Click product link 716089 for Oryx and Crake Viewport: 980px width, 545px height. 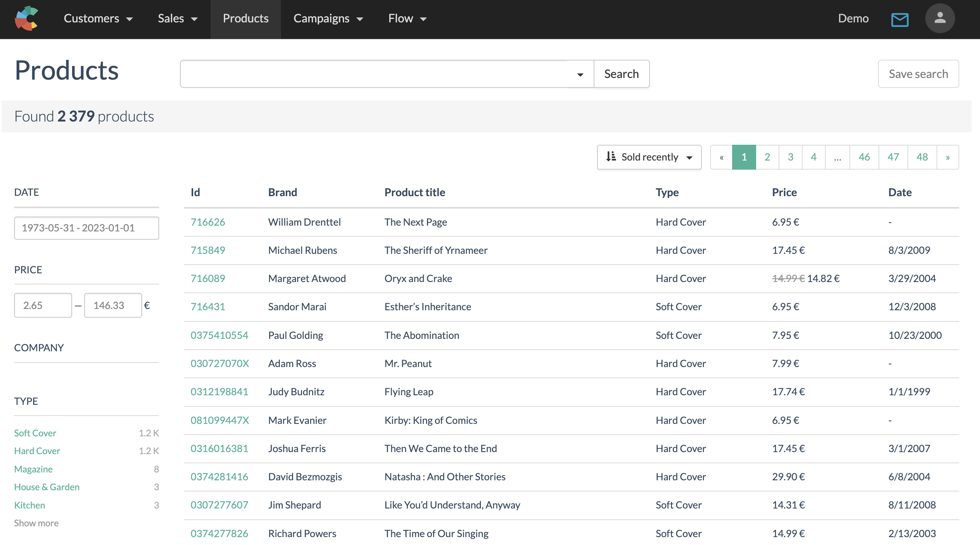tap(207, 278)
